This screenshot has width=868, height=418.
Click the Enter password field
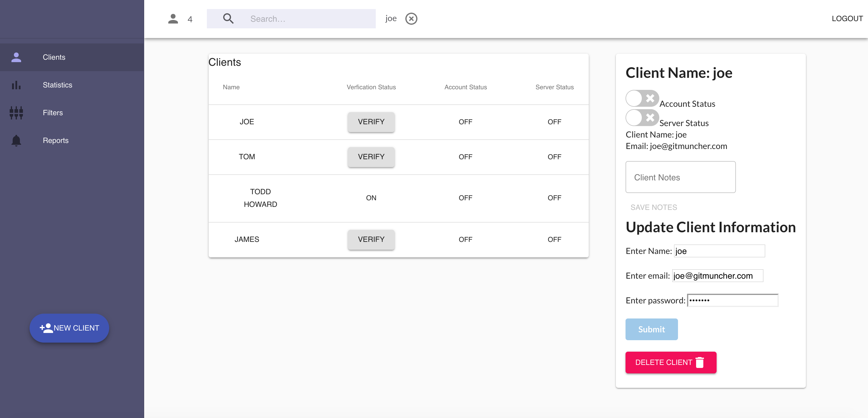(733, 300)
